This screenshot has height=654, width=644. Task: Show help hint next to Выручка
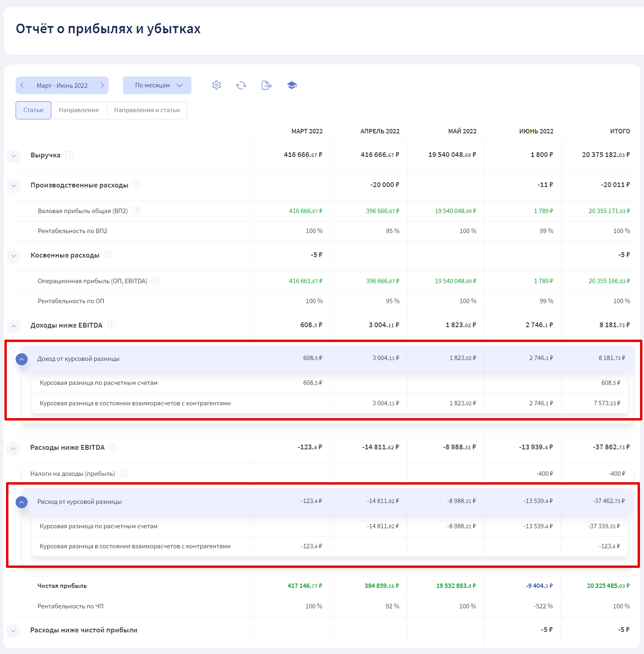[x=69, y=155]
